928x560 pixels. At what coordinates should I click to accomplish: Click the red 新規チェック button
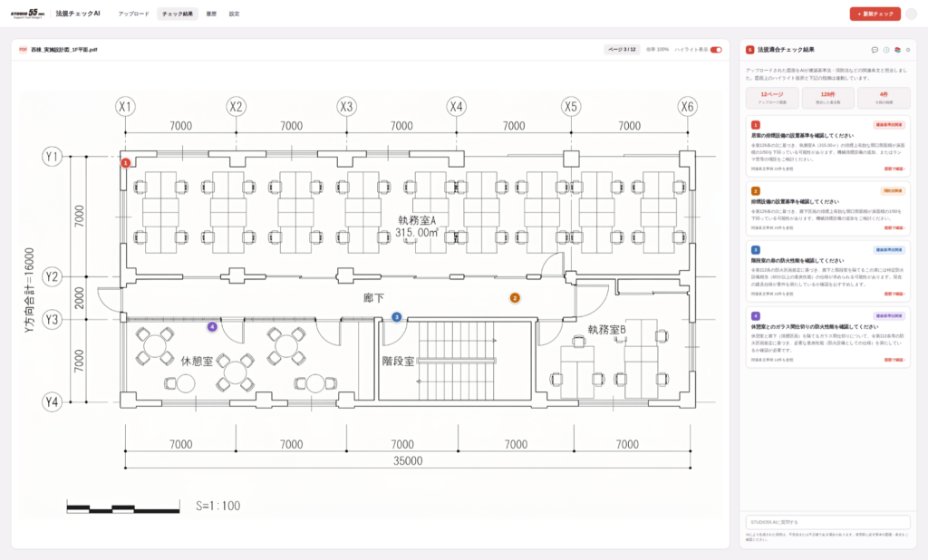875,14
